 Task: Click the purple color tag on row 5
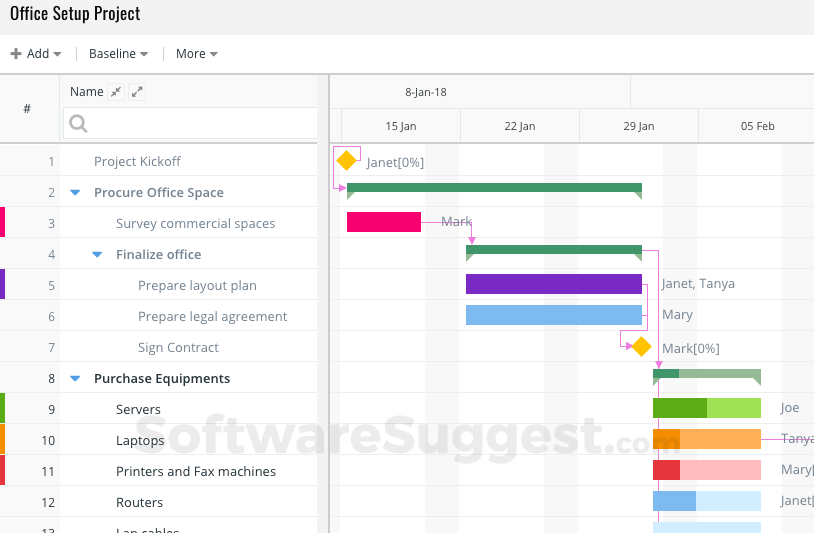(3, 284)
